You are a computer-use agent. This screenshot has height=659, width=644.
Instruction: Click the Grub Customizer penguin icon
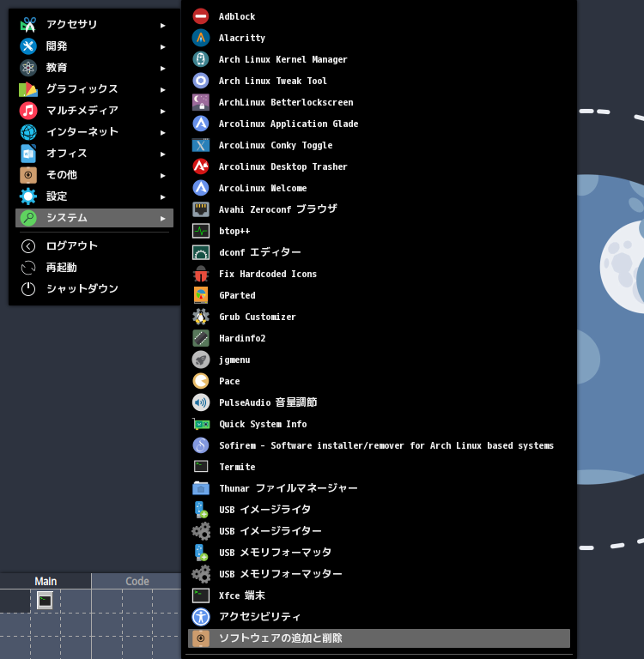tap(201, 317)
